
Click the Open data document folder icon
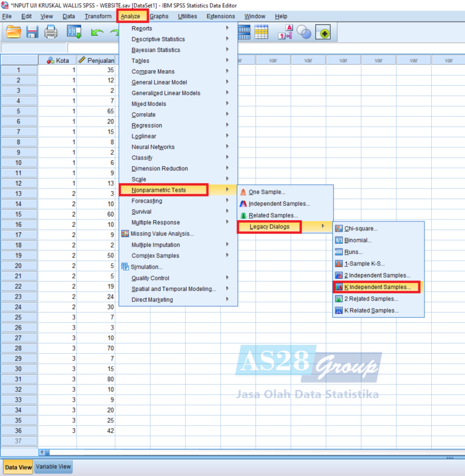coord(13,33)
